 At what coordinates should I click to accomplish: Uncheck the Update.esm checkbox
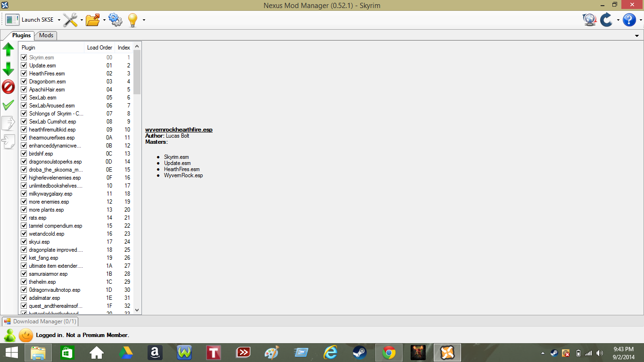tap(24, 66)
